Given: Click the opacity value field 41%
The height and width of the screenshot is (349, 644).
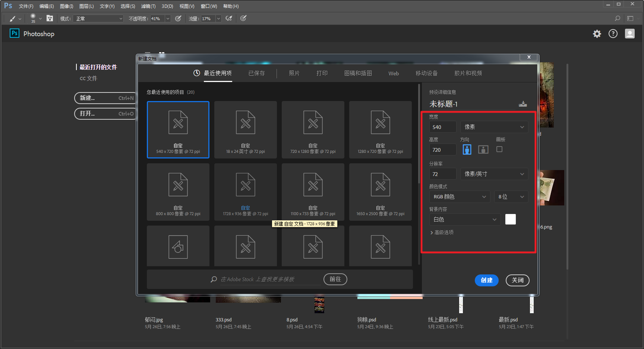Looking at the screenshot, I should coord(157,19).
